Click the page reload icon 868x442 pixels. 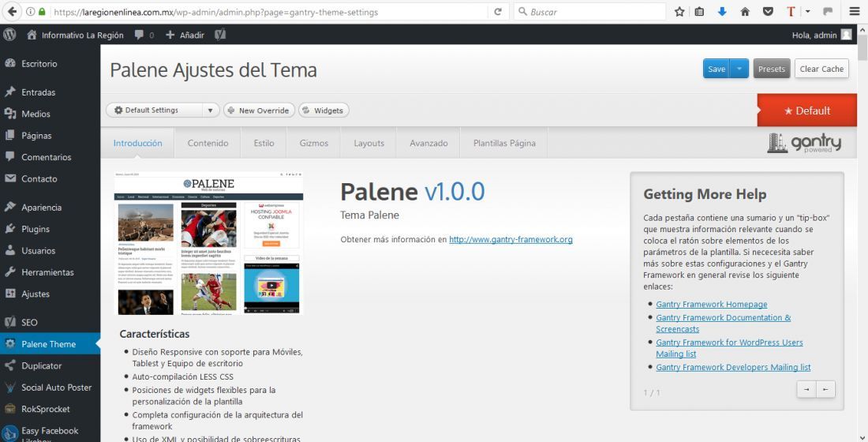pyautogui.click(x=498, y=12)
